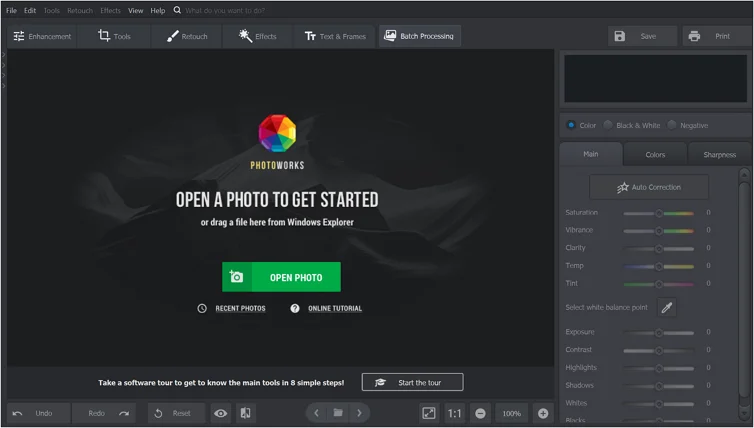Open the Retouch tab
The height and width of the screenshot is (428, 754).
click(x=187, y=37)
